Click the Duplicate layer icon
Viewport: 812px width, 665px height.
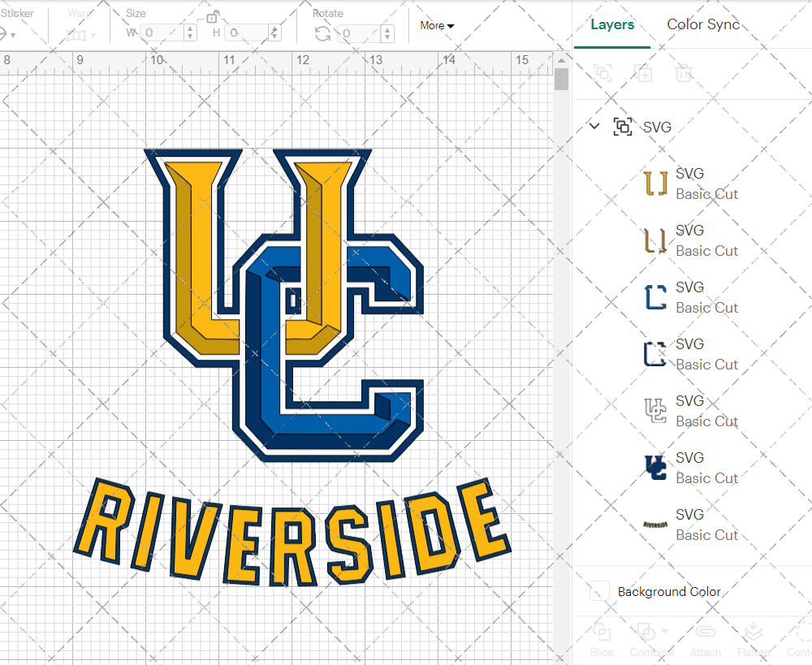click(x=644, y=74)
